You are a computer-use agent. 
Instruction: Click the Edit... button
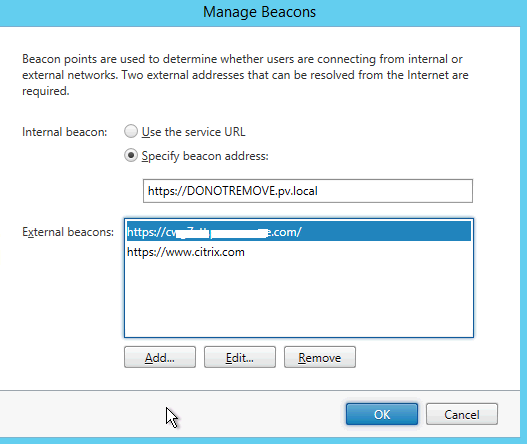pos(240,357)
